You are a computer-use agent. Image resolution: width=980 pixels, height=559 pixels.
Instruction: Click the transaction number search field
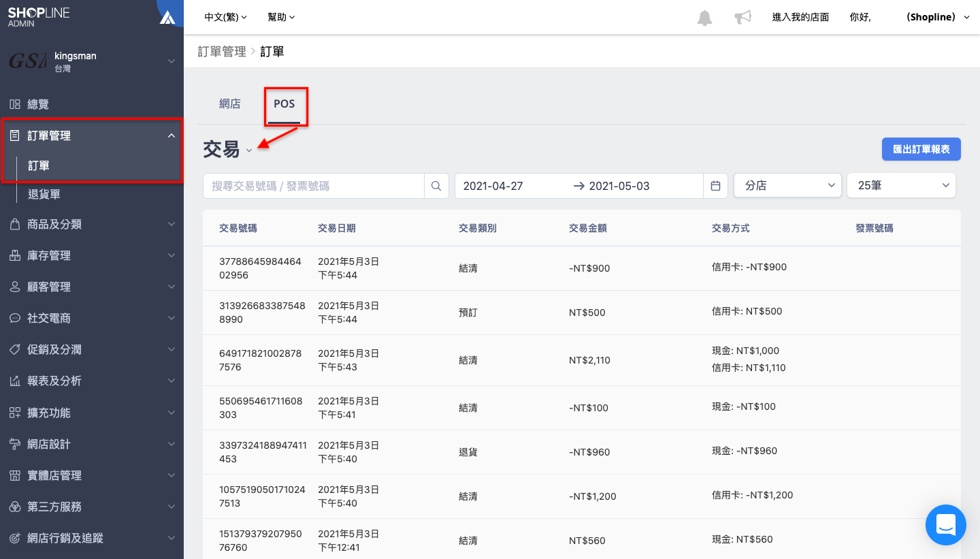coord(313,186)
